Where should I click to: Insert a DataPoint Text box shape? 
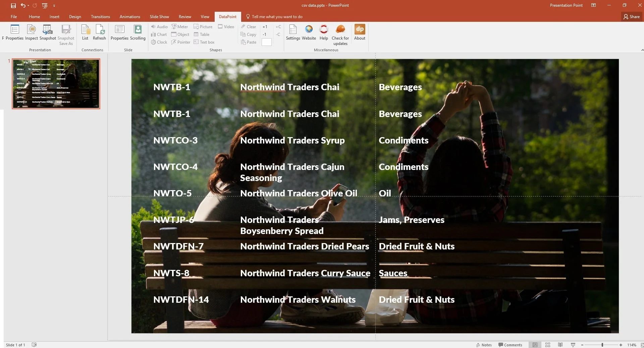204,42
